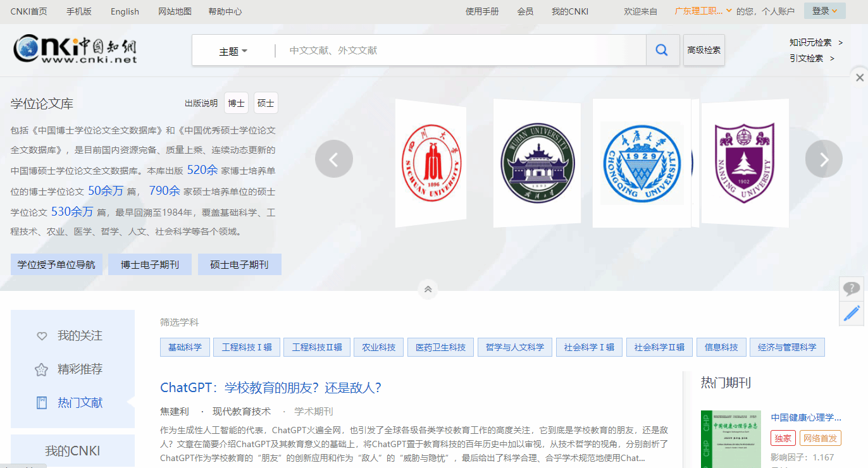The height and width of the screenshot is (468, 868).
Task: Open the feedback chat bubble icon
Action: [852, 289]
